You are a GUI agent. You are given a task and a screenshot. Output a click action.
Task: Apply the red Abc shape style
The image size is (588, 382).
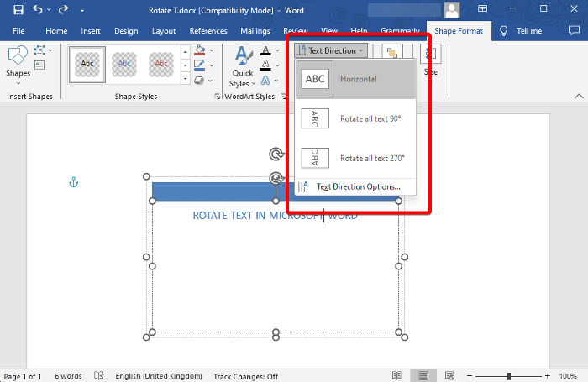point(161,65)
